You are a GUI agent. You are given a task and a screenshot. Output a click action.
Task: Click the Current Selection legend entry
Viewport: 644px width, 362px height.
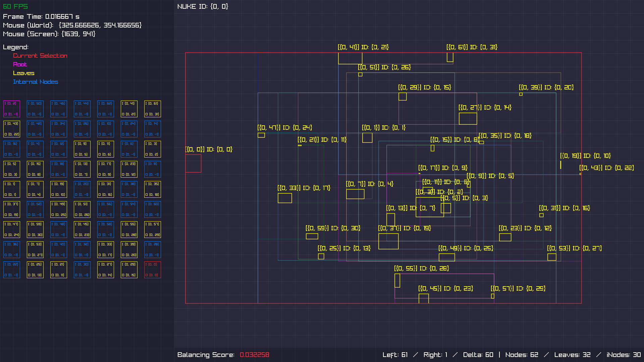pos(40,56)
